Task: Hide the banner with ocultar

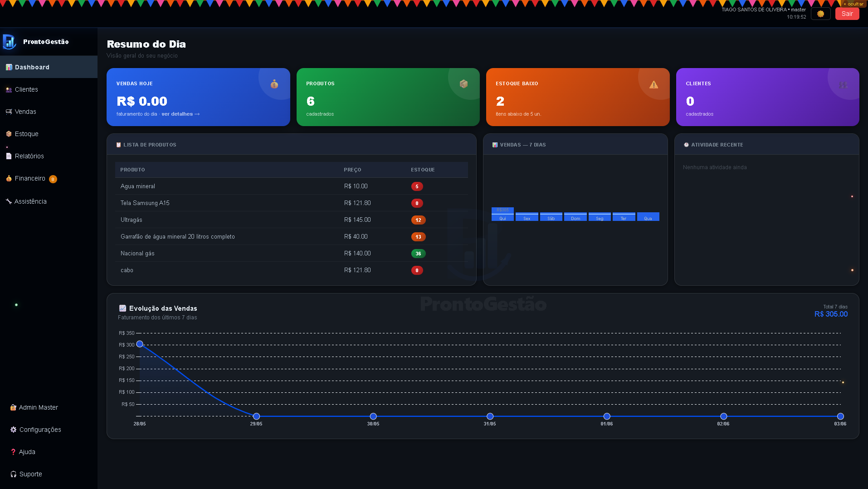Action: tap(853, 4)
